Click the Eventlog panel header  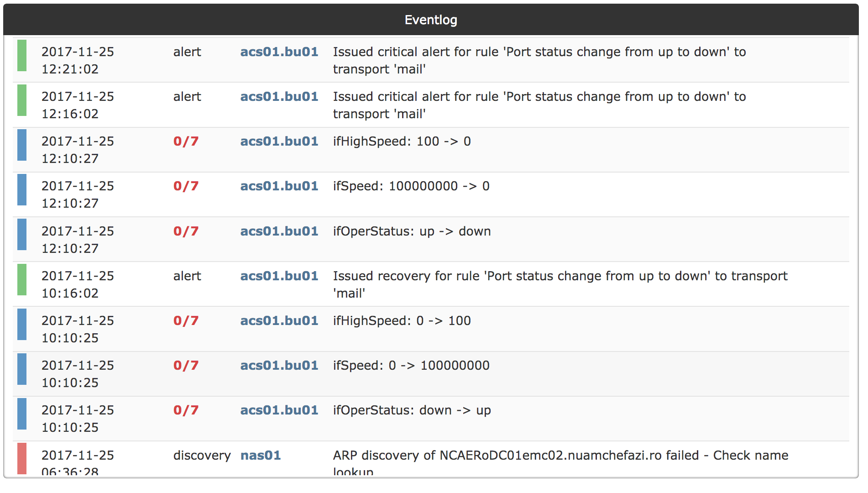[x=431, y=20]
